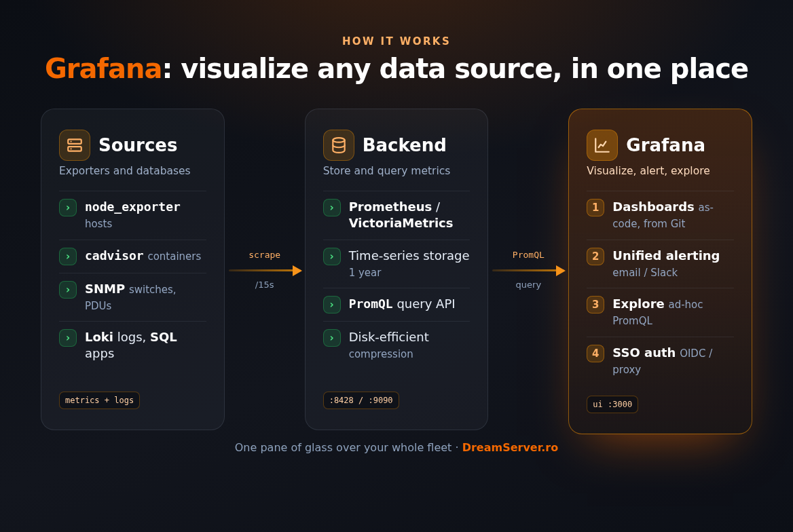Click 'Disk-efficient' text
The image size is (793, 532).
click(x=389, y=337)
